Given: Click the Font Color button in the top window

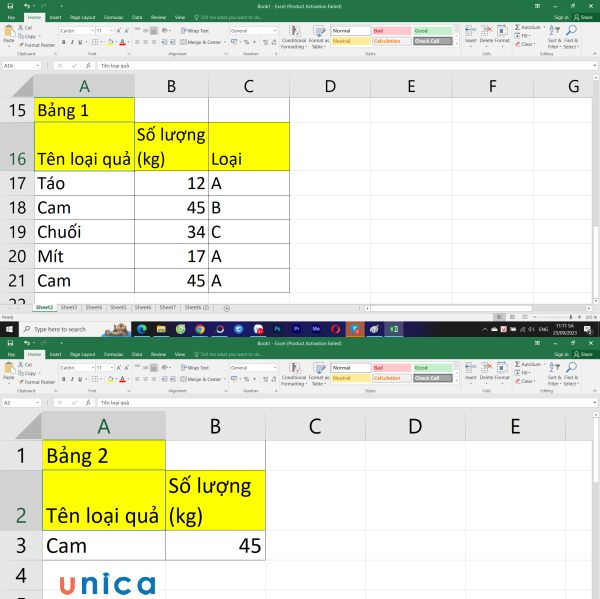Looking at the screenshot, I should 122,42.
